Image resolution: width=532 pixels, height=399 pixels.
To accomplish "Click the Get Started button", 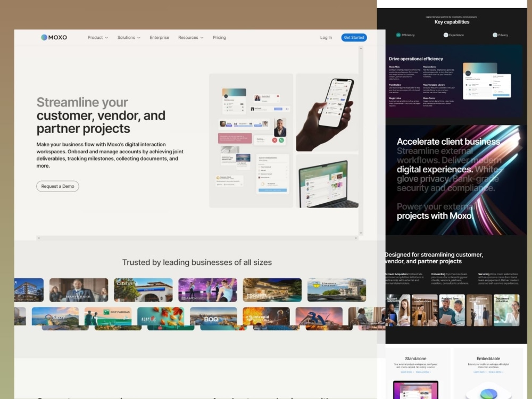I will coord(354,37).
